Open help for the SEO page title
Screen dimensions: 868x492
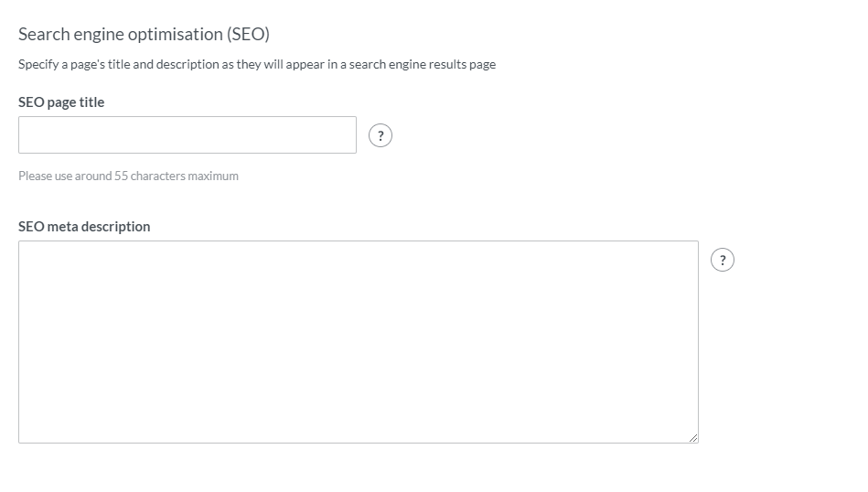tap(380, 135)
